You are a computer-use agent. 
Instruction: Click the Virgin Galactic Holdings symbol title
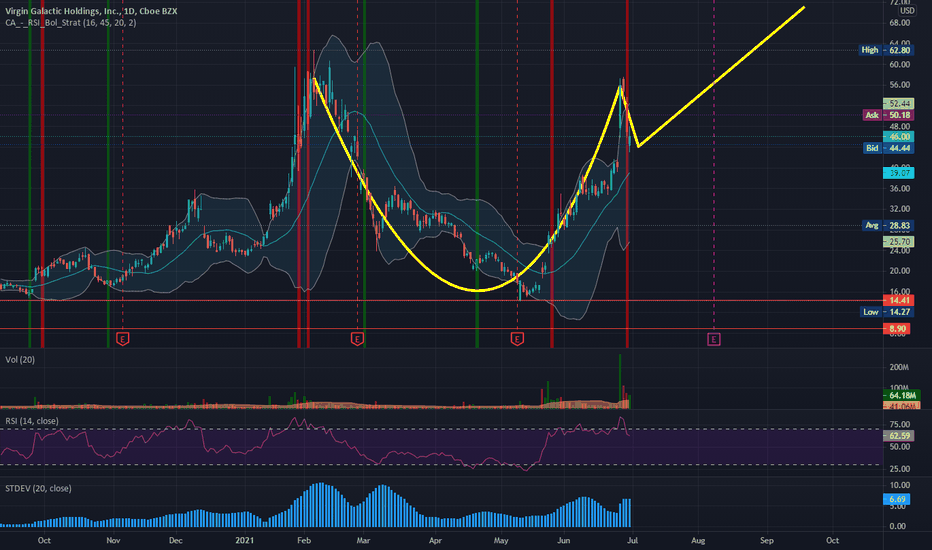(x=91, y=11)
